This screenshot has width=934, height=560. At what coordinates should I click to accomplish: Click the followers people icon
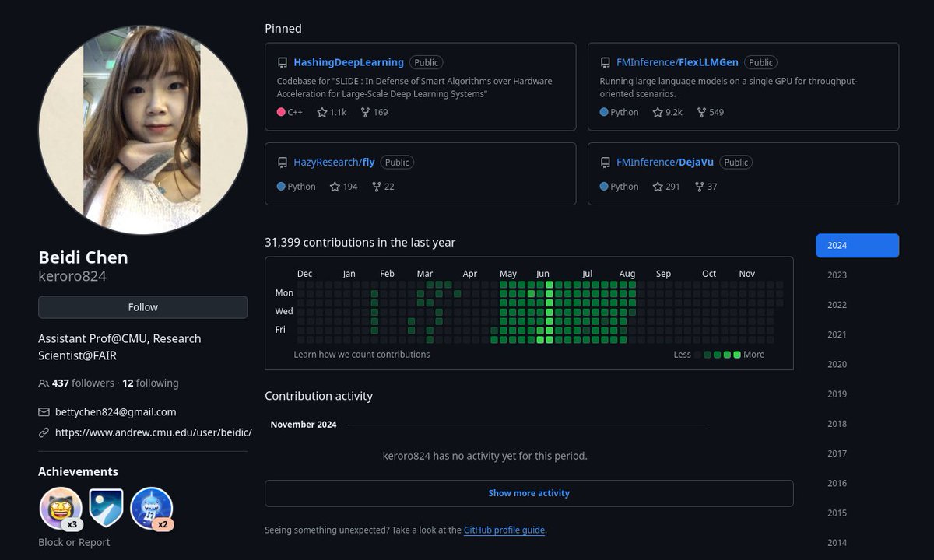[x=43, y=383]
